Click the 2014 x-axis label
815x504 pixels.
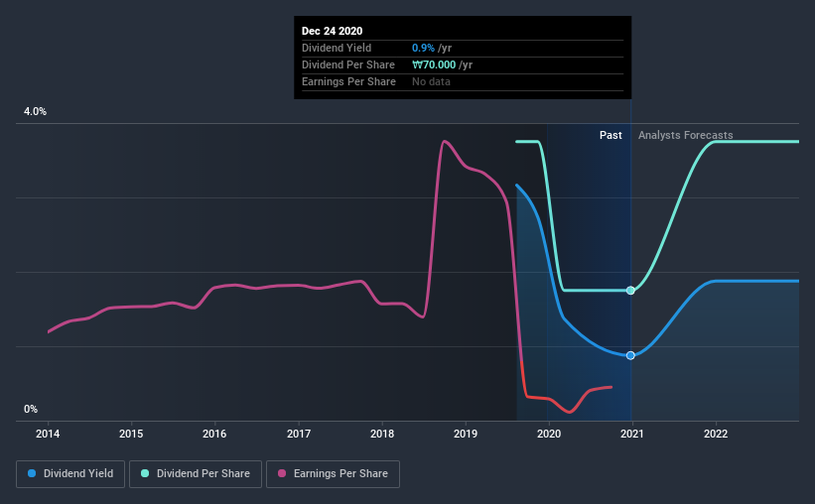(48, 434)
